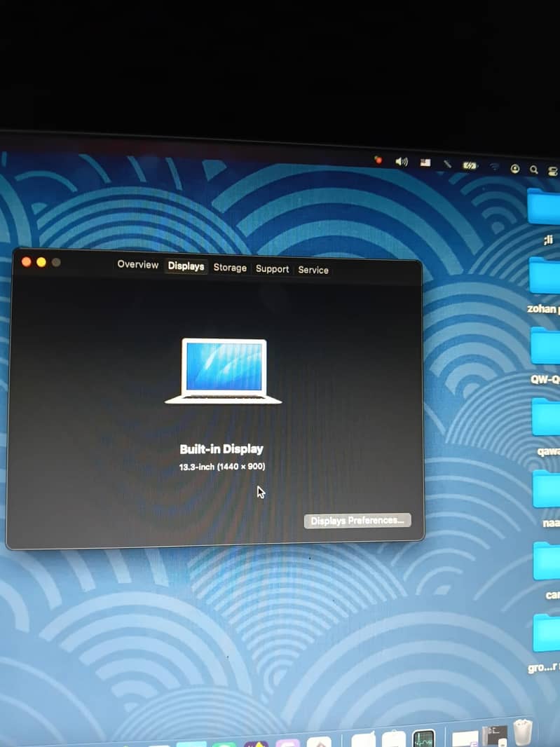Image resolution: width=560 pixels, height=747 pixels.
Task: Minimize window with the yellow button
Action: pyautogui.click(x=41, y=262)
